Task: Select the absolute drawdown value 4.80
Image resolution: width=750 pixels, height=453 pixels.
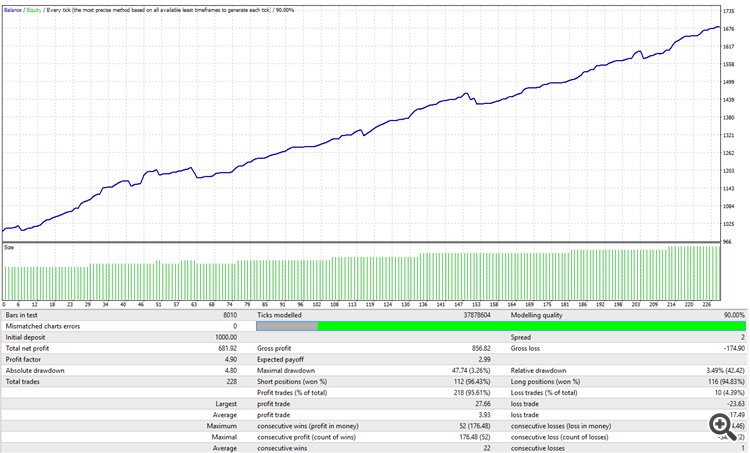Action: click(x=231, y=370)
